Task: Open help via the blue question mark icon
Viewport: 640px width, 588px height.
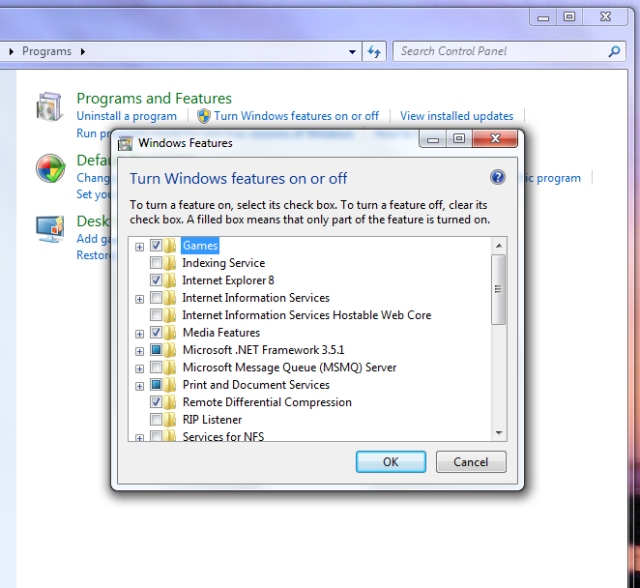Action: point(498,177)
